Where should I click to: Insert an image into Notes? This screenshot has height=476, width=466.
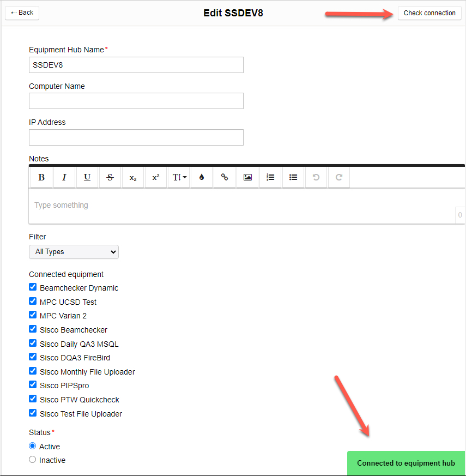(x=247, y=177)
